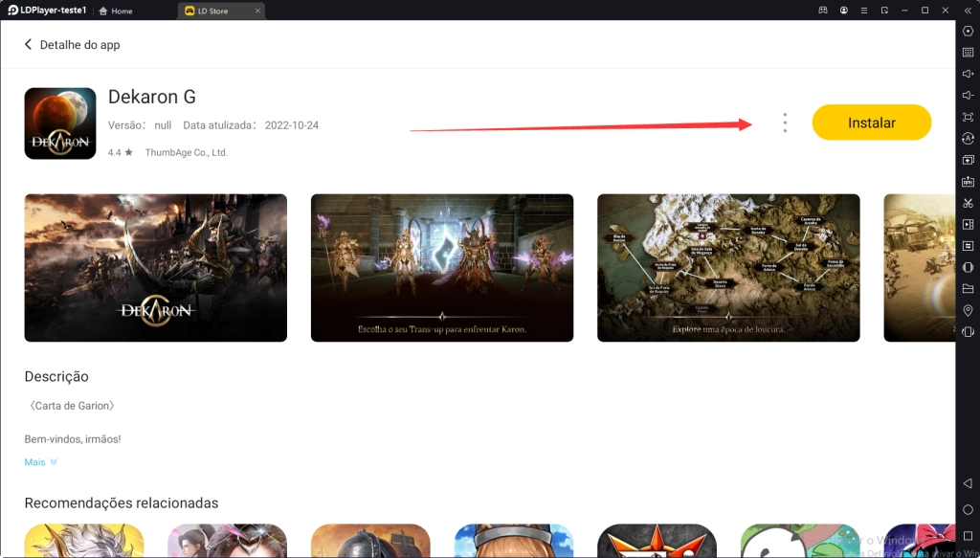980x558 pixels.
Task: Collapse the sidebar with double chevron
Action: click(968, 11)
